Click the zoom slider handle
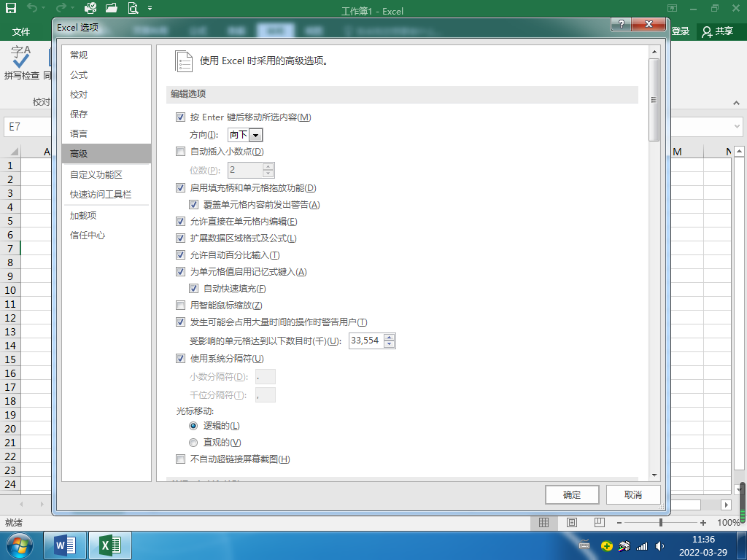This screenshot has width=747, height=560. (x=661, y=522)
